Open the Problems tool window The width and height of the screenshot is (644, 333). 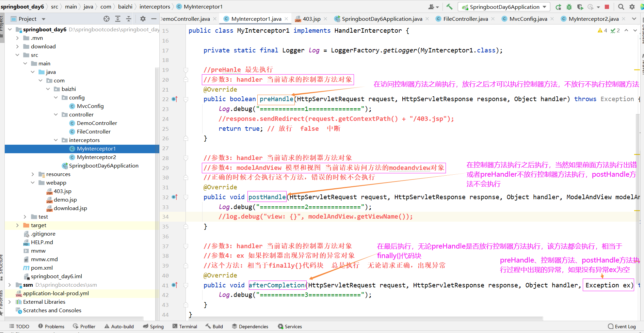click(x=51, y=327)
